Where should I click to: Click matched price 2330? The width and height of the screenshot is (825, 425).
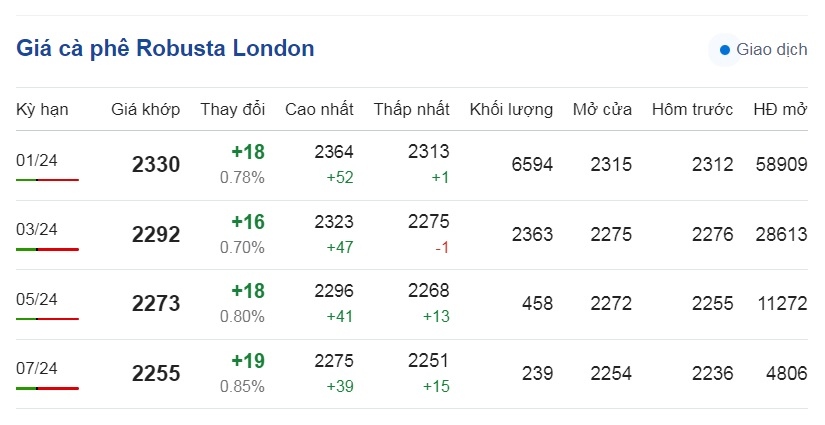click(156, 165)
